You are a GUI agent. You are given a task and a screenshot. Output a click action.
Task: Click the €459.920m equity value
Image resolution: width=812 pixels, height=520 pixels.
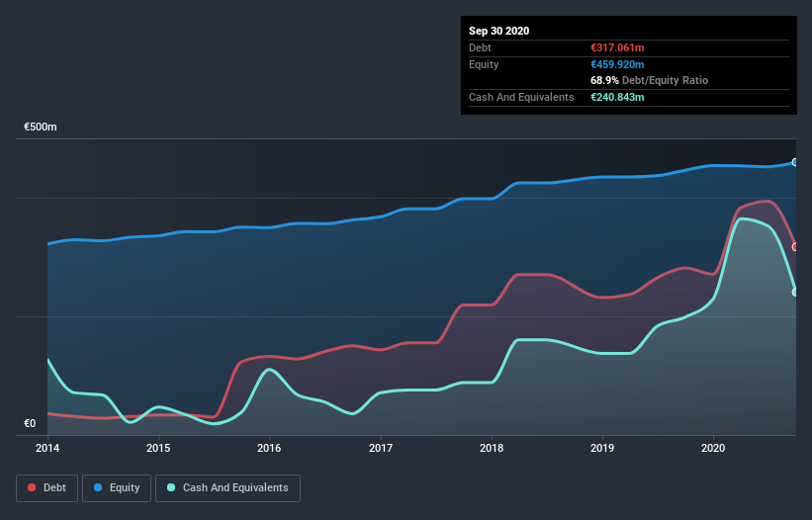617,64
